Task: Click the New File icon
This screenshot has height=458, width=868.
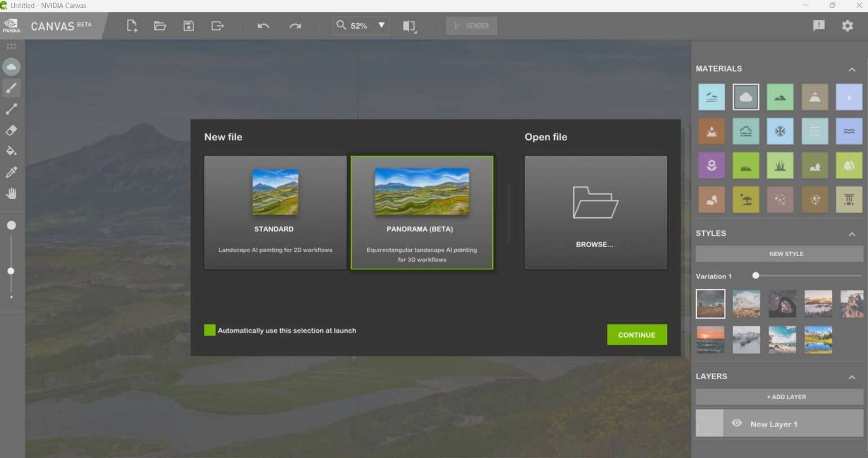Action: 131,25
